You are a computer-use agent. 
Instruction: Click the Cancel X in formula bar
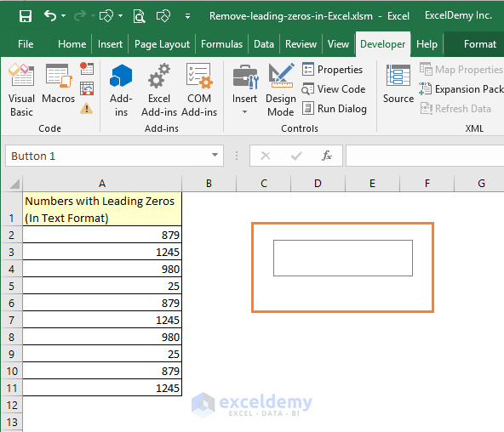click(x=266, y=156)
